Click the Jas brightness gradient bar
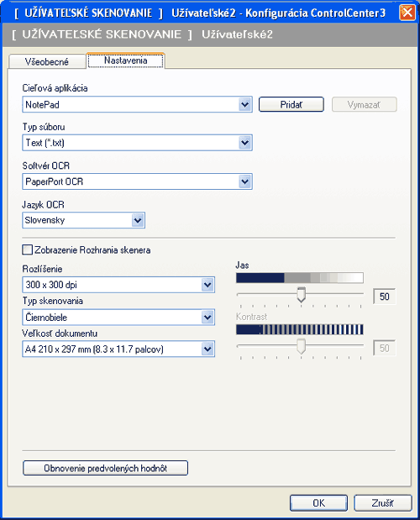 coord(300,278)
